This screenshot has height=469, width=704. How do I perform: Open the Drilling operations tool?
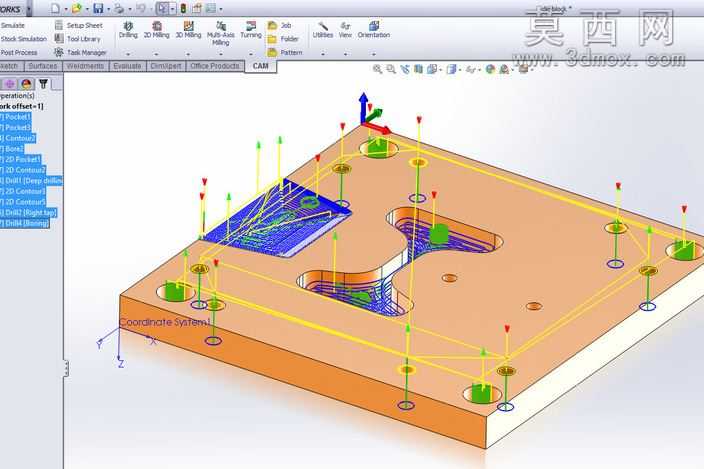tap(128, 30)
